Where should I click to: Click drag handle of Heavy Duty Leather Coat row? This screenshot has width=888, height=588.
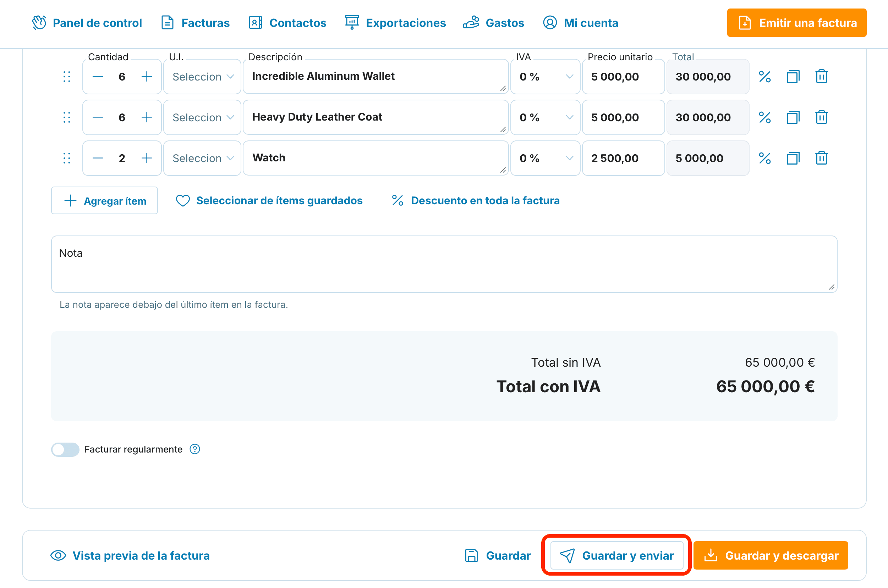(67, 117)
